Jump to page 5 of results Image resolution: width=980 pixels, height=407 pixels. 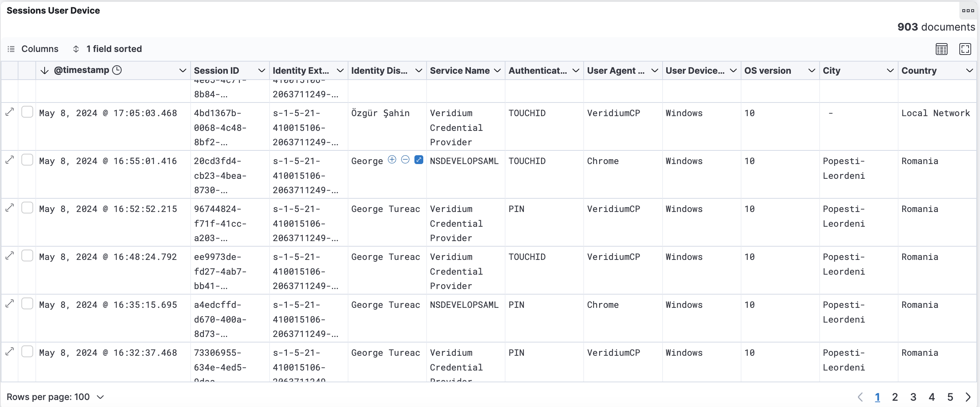click(950, 397)
